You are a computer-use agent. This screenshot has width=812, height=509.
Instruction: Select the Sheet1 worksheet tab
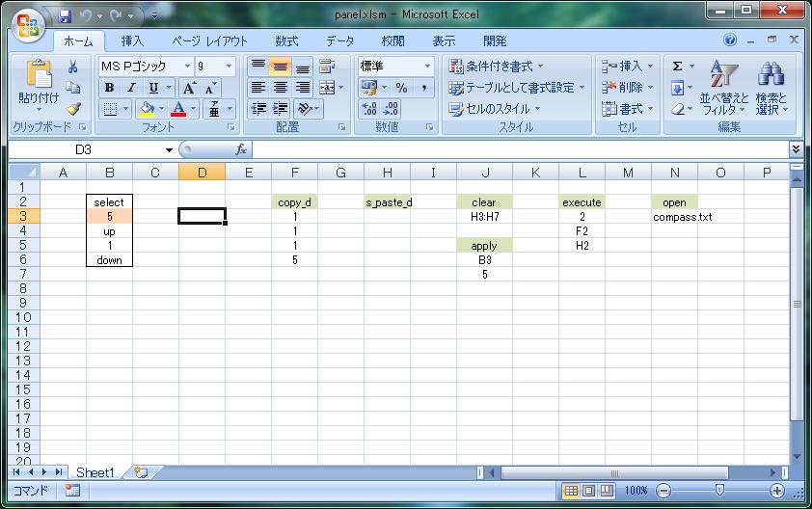tap(95, 472)
